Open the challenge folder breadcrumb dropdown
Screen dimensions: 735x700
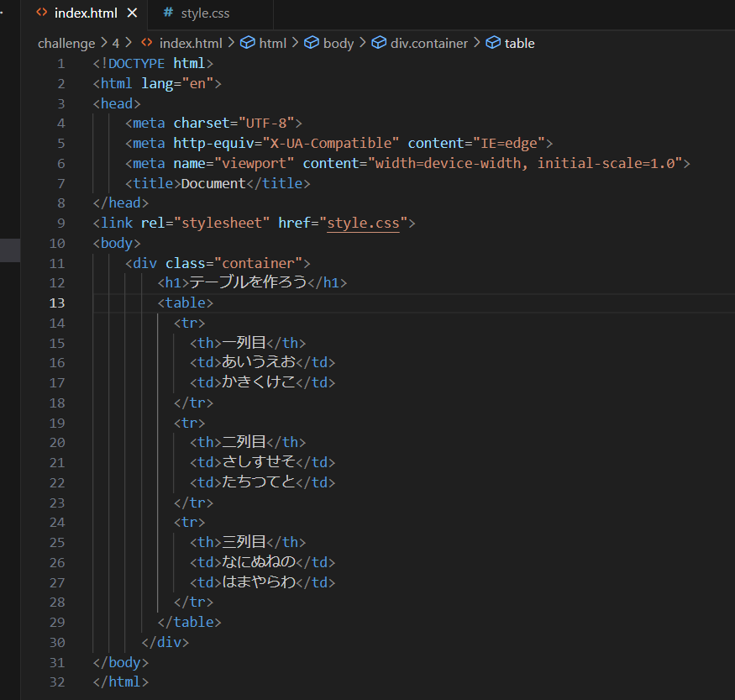point(66,43)
